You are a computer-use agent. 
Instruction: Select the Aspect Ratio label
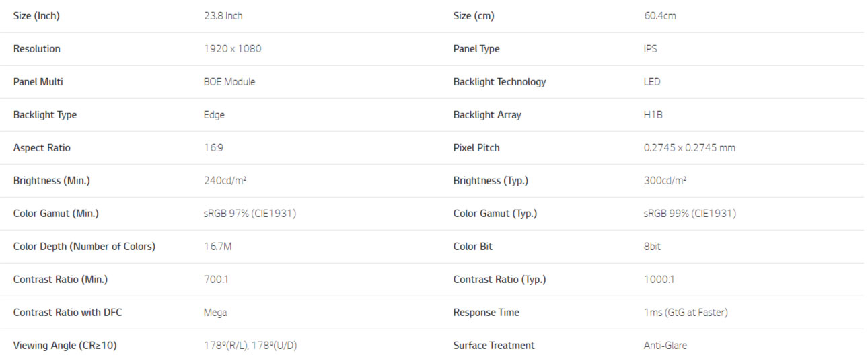click(42, 148)
